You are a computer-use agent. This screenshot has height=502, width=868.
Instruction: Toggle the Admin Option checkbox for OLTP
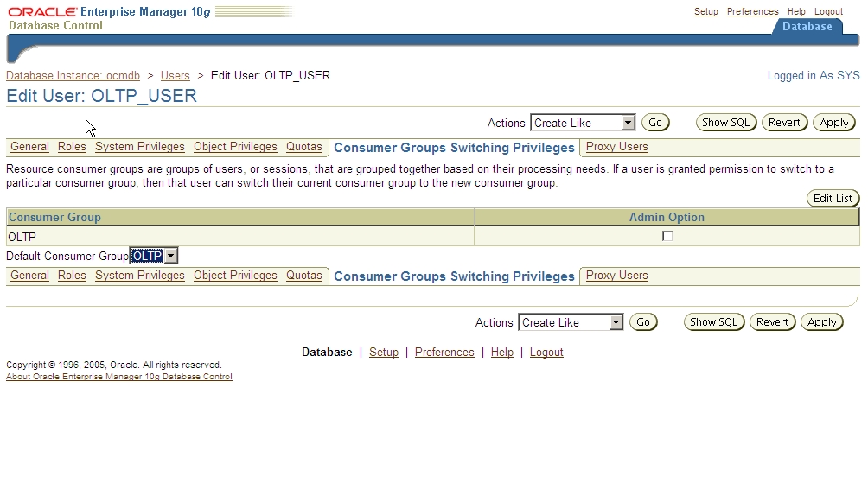coord(667,237)
